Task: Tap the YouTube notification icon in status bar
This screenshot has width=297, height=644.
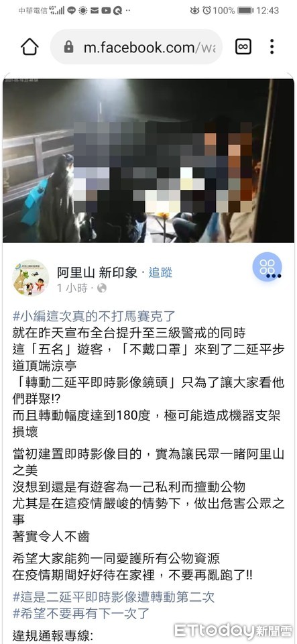Action: click(107, 10)
